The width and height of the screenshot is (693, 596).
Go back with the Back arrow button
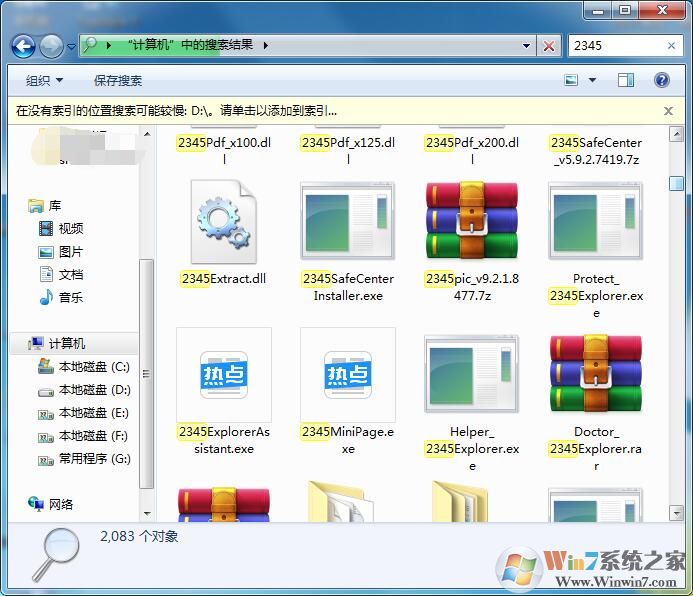(23, 46)
